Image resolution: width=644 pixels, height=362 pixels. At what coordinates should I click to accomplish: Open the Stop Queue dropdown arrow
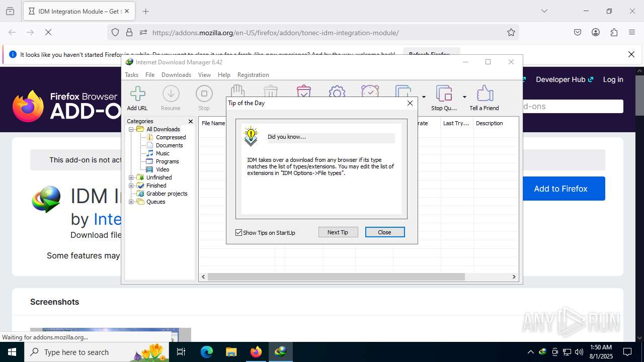point(464,97)
